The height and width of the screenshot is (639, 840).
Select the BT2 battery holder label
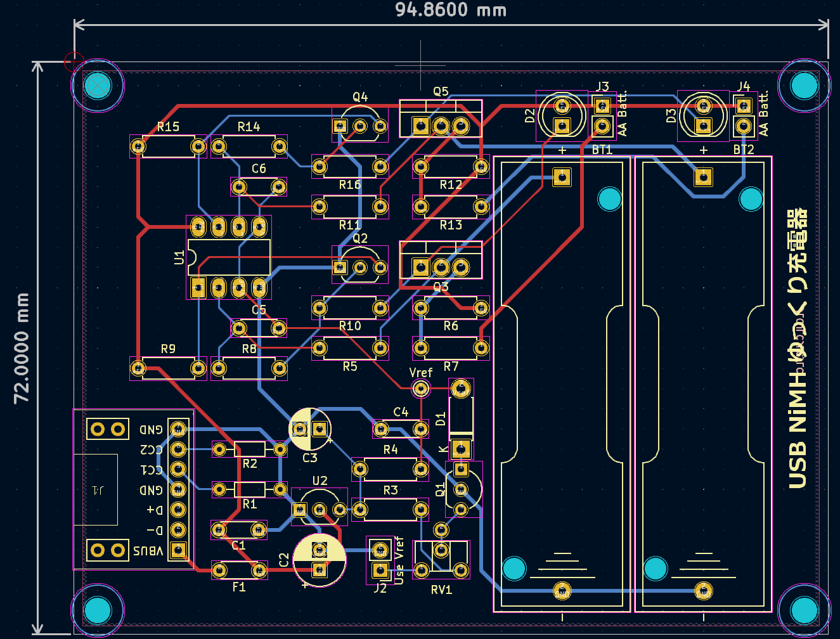point(744,150)
